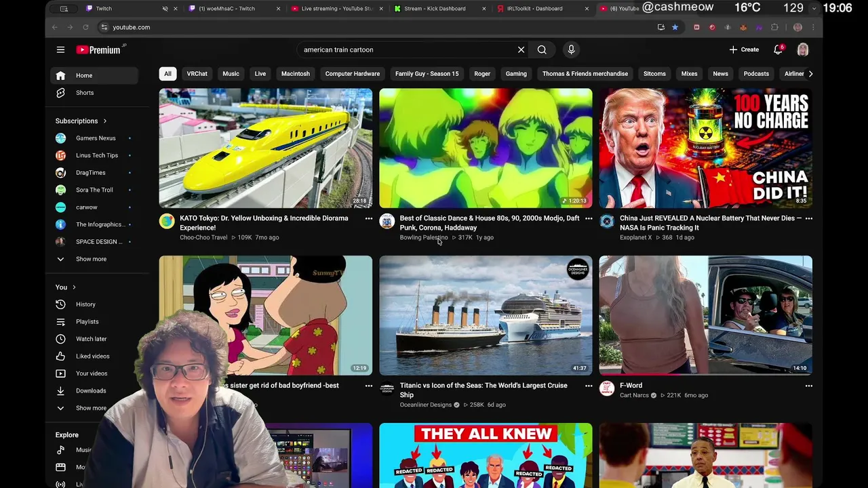The width and height of the screenshot is (868, 488).
Task: Open Oceanliner Designs channel name link
Action: click(425, 405)
